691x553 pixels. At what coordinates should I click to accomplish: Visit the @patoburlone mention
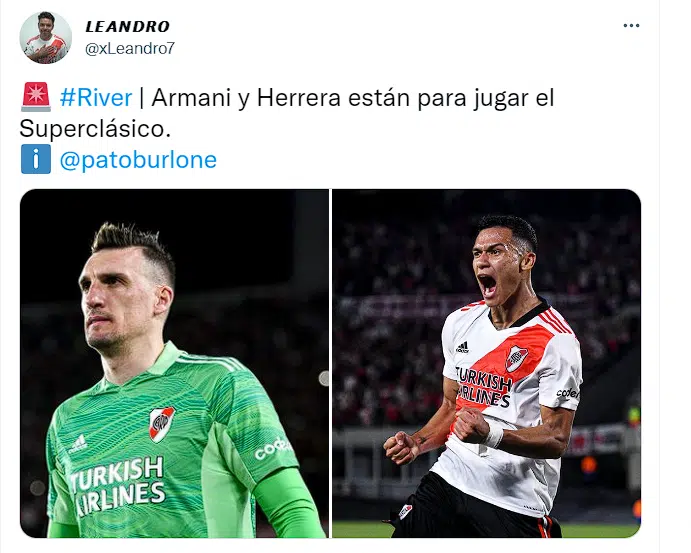click(138, 160)
